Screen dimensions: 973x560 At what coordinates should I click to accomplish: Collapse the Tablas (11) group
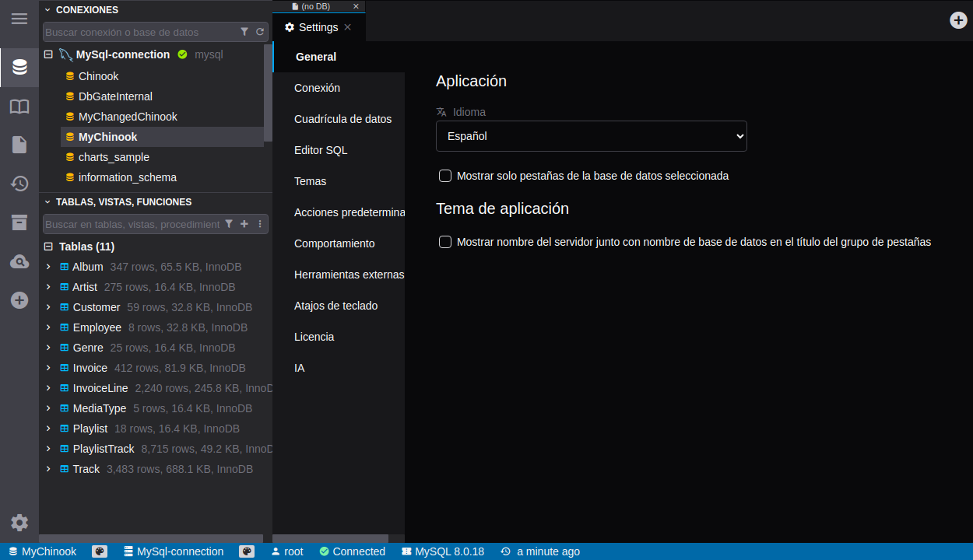48,247
